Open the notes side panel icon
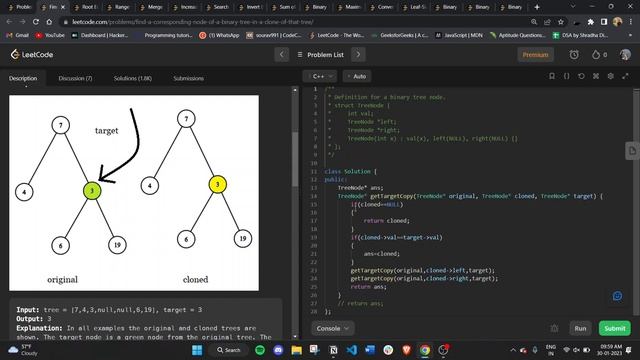Viewport: 640px width, 360px height. (632, 151)
